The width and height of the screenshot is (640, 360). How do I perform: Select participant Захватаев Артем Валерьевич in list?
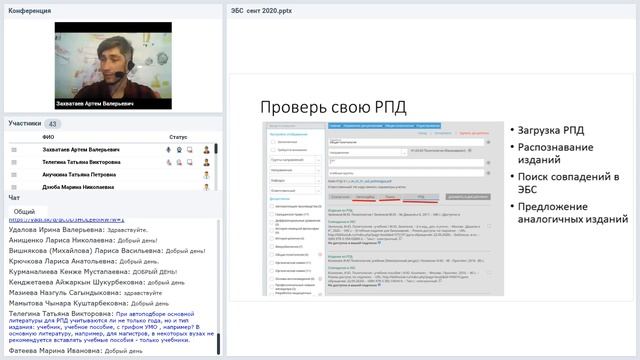(81, 150)
